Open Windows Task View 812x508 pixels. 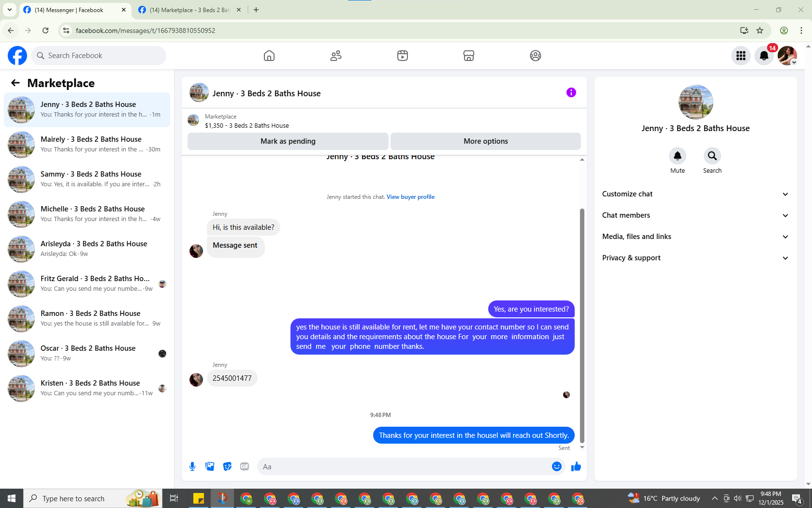click(174, 498)
